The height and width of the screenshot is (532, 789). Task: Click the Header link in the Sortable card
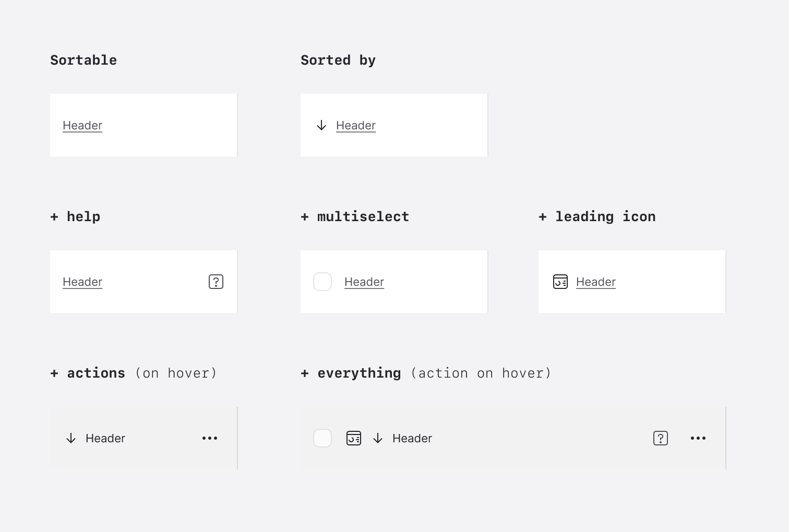point(82,125)
